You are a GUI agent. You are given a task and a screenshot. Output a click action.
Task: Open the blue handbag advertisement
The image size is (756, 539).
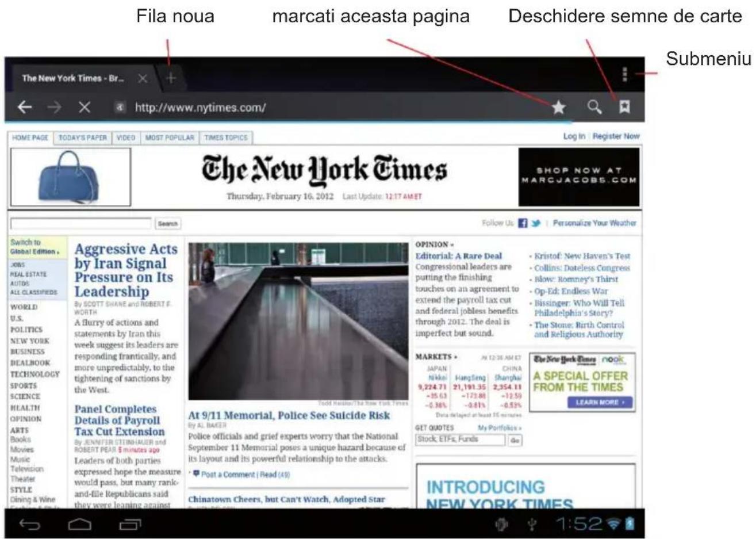tap(71, 177)
